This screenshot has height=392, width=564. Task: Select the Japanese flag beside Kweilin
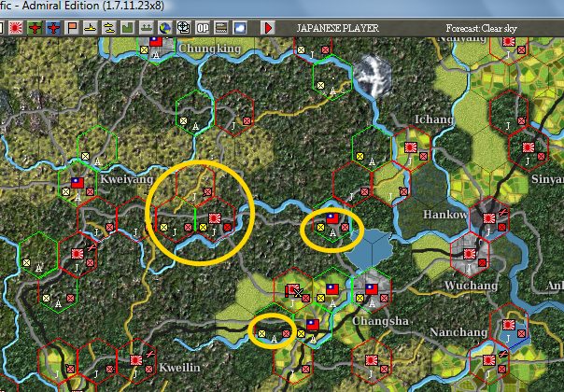pyautogui.click(x=136, y=359)
